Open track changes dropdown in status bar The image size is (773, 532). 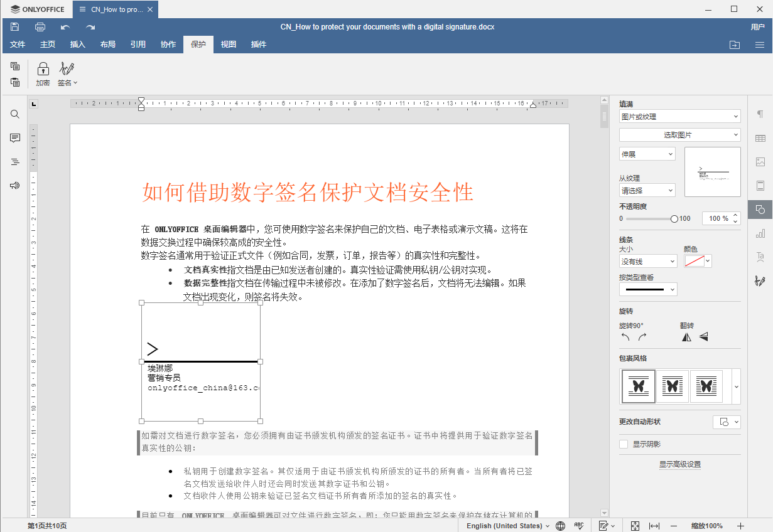pyautogui.click(x=607, y=526)
